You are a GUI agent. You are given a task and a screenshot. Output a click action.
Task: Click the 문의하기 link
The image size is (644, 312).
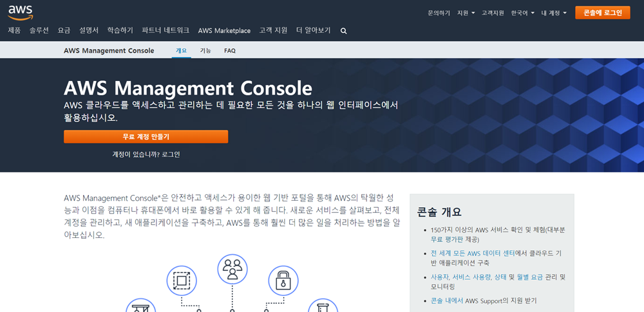point(439,13)
